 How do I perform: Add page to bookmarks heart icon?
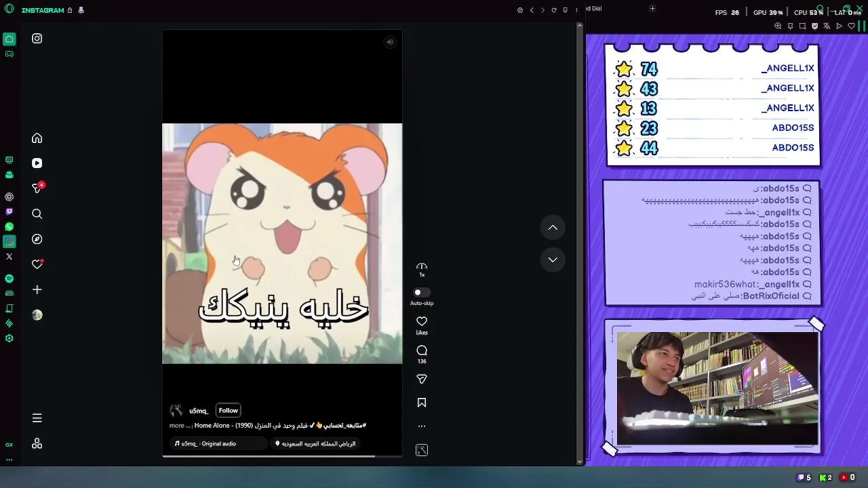coord(852,26)
